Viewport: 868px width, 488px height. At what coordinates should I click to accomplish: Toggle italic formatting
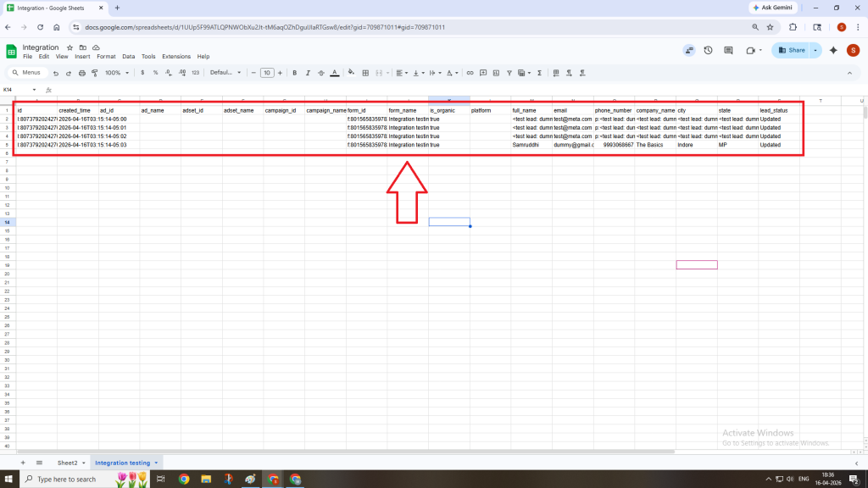[308, 73]
